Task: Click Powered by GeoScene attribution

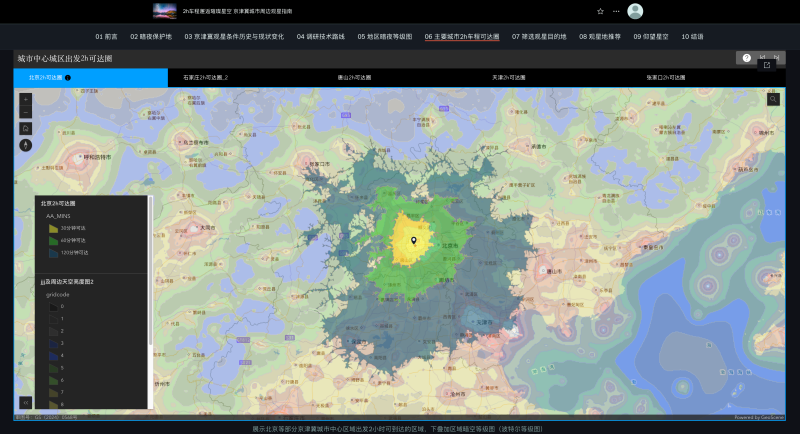Action: [x=759, y=417]
